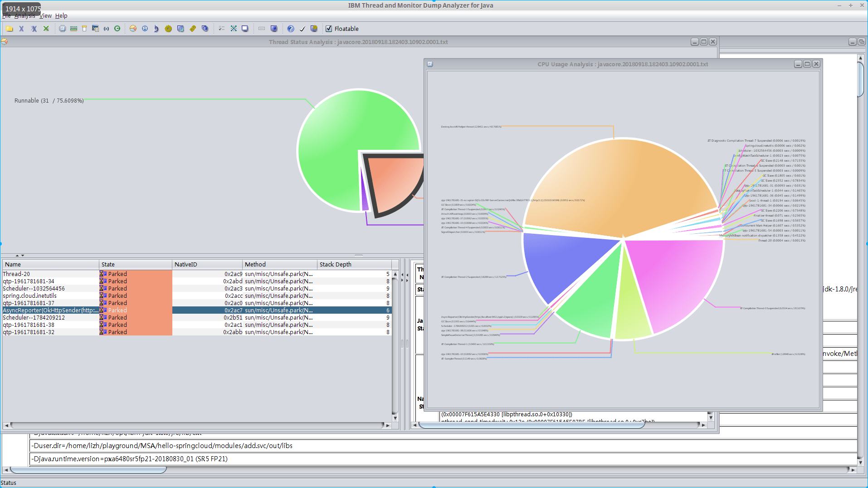The width and height of the screenshot is (868, 488).
Task: Launch CPU Usage Analysis using the microscope icon
Action: [x=156, y=29]
